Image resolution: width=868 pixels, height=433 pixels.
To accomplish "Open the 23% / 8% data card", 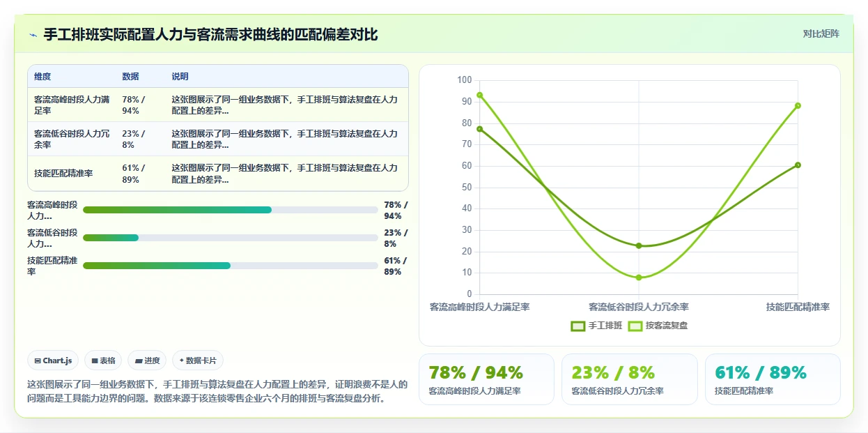I will pyautogui.click(x=629, y=379).
